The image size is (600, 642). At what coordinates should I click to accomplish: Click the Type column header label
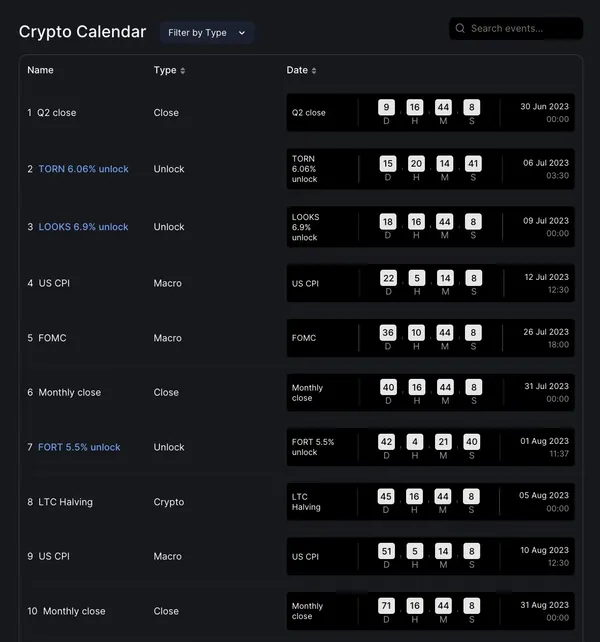click(165, 70)
